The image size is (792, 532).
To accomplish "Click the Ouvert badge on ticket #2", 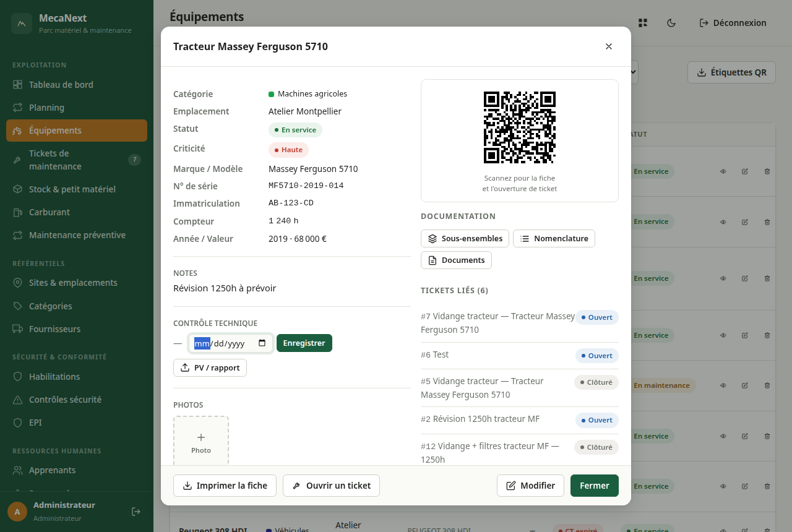I will 597,420.
